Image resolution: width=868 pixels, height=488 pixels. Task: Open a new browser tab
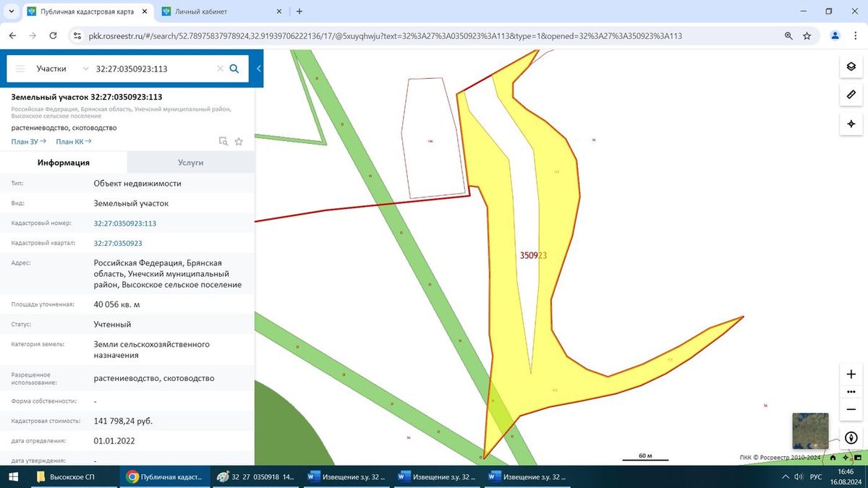point(299,12)
